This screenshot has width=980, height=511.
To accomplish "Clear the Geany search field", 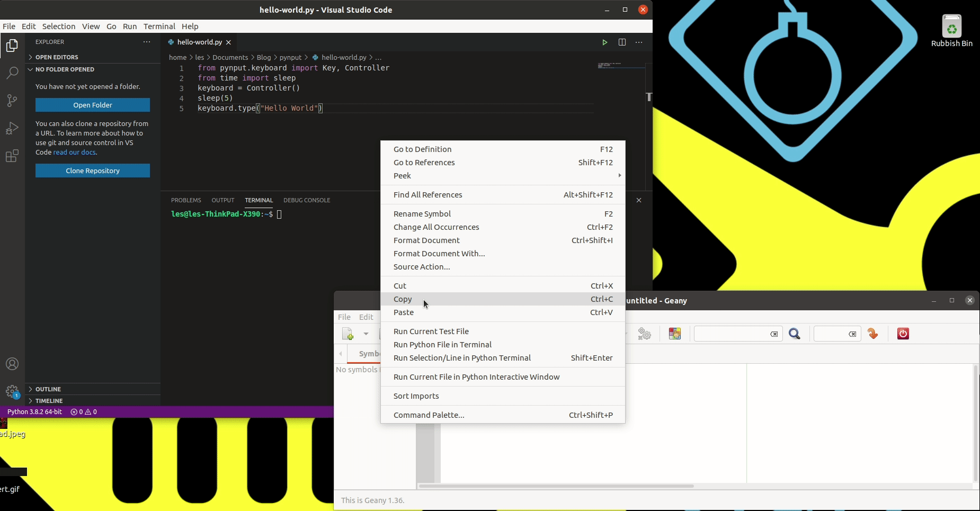I will [774, 334].
